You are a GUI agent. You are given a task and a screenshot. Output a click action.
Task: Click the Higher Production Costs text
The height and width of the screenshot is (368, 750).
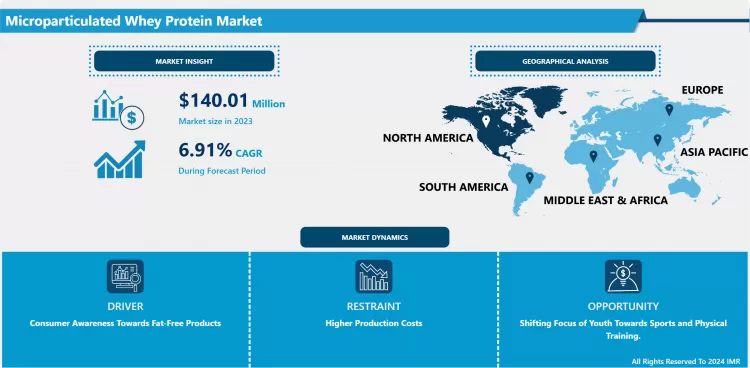pos(374,323)
